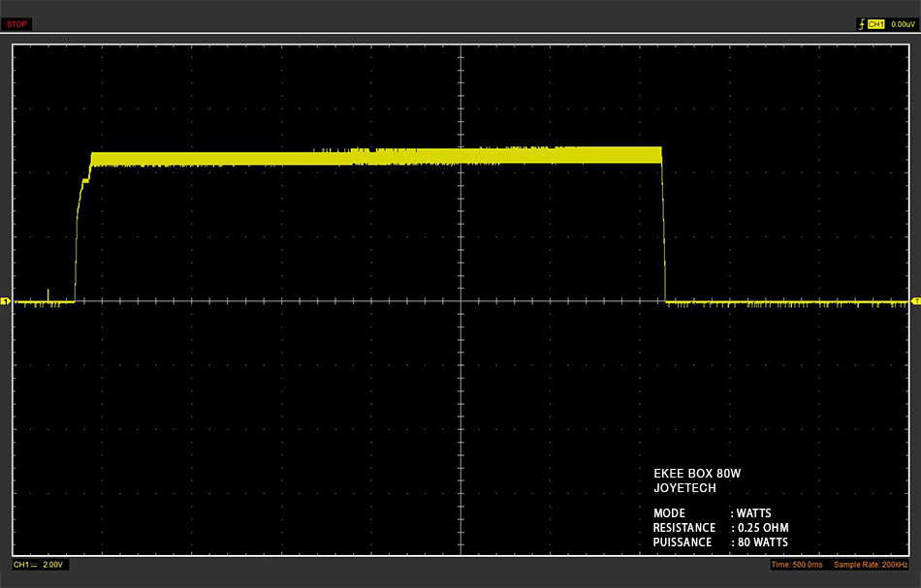Click the rising-edge trigger slope icon

point(861,24)
